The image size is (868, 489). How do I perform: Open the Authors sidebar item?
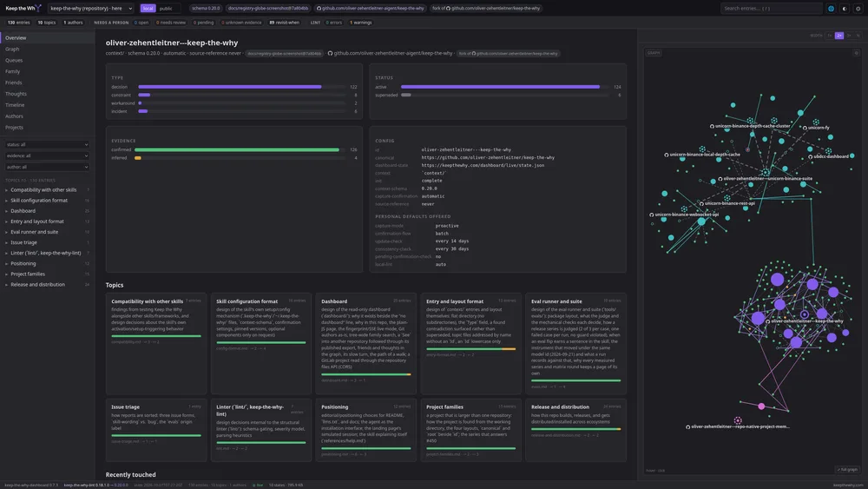coord(48,116)
